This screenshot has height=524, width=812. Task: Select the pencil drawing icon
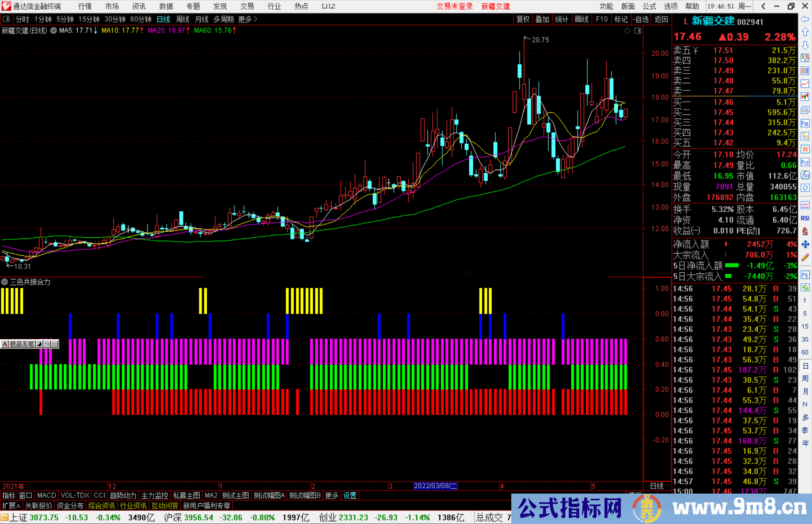805,257
